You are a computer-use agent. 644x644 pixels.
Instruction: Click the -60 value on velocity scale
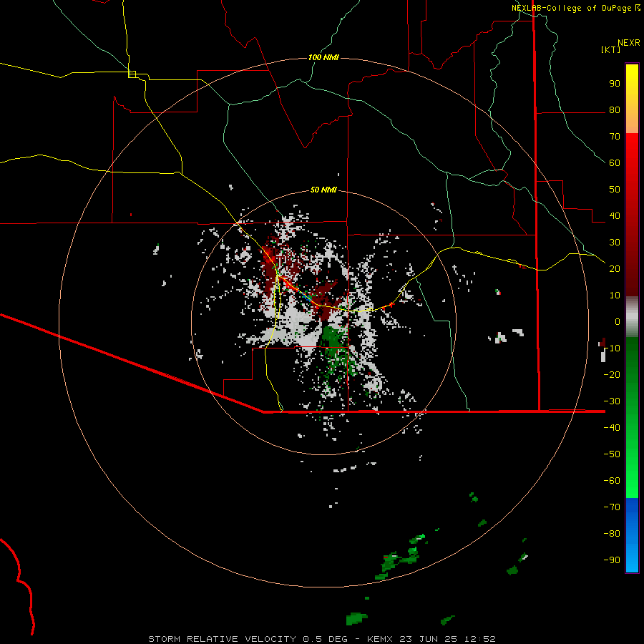click(x=612, y=481)
